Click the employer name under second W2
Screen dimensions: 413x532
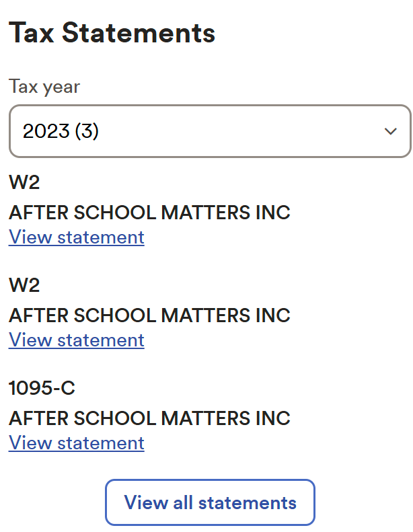point(149,315)
